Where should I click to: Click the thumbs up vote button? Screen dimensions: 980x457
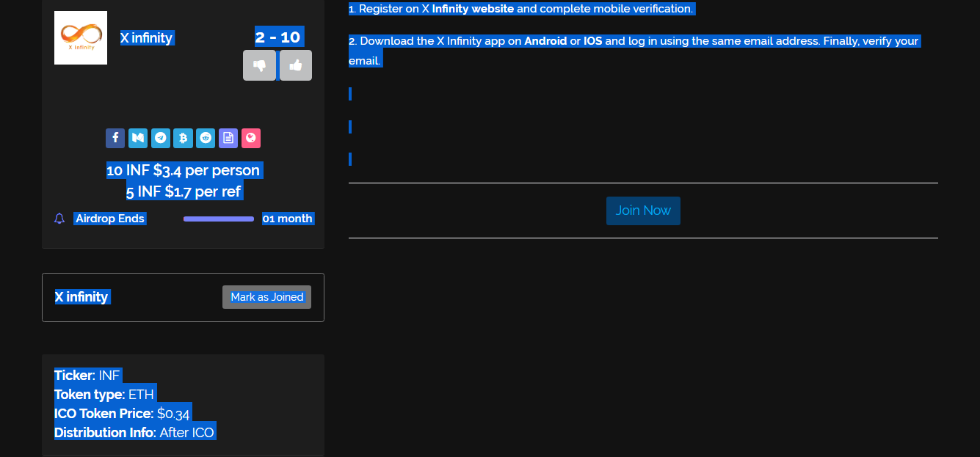(296, 65)
